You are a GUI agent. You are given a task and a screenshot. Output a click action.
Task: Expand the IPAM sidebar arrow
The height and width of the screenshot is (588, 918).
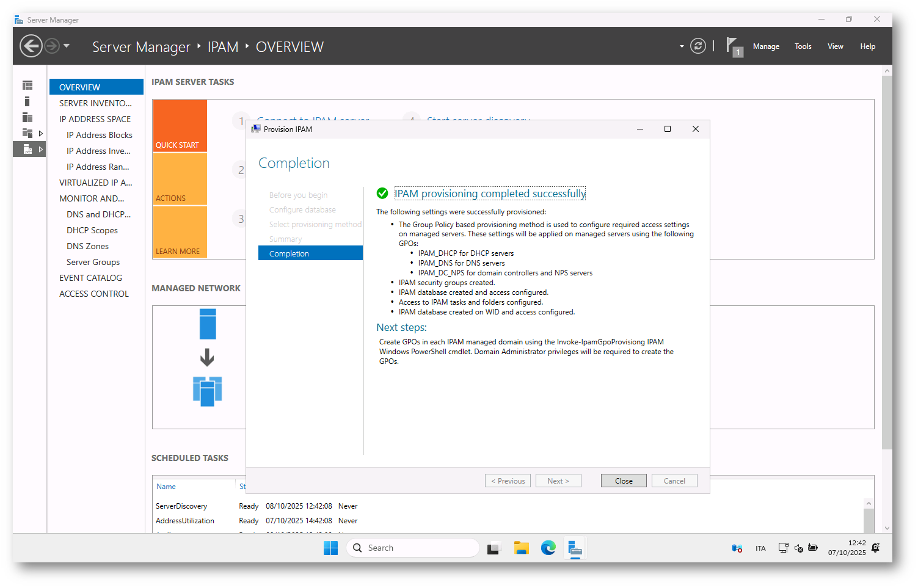pyautogui.click(x=41, y=149)
